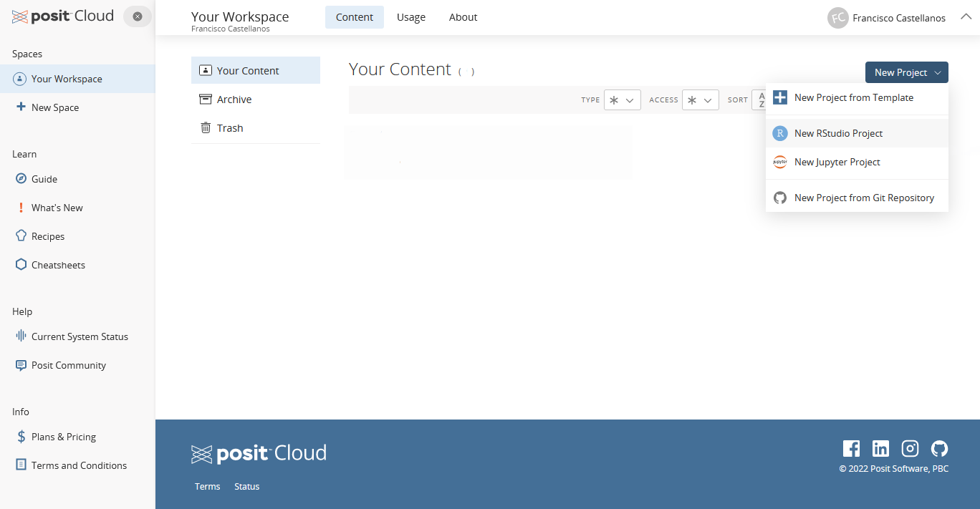Viewport: 980px width, 509px height.
Task: Select Your Workspace in Spaces
Action: tap(77, 79)
